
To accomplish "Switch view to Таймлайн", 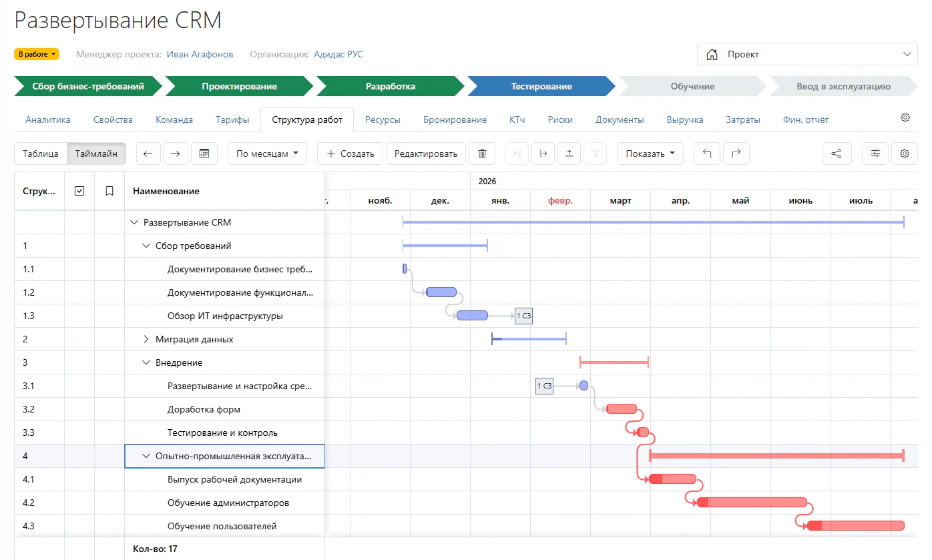I will pyautogui.click(x=96, y=154).
